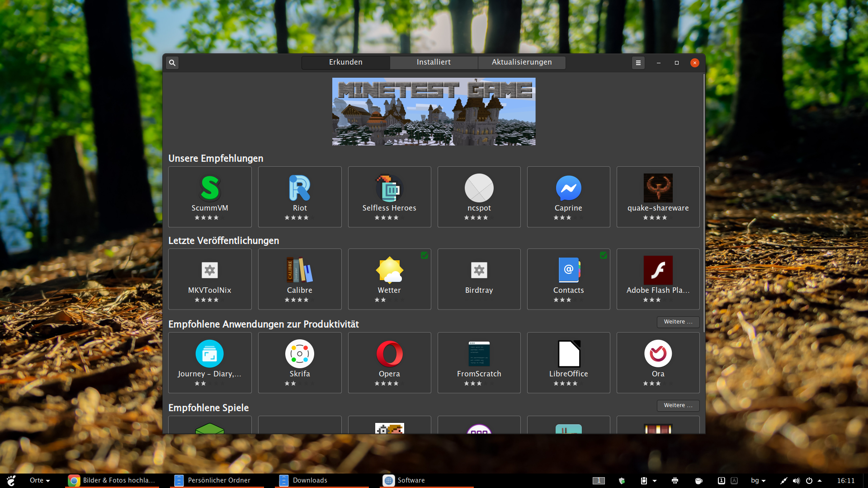The image size is (868, 488).
Task: Click the 'Selfless Heroes' name label
Action: pyautogui.click(x=389, y=208)
